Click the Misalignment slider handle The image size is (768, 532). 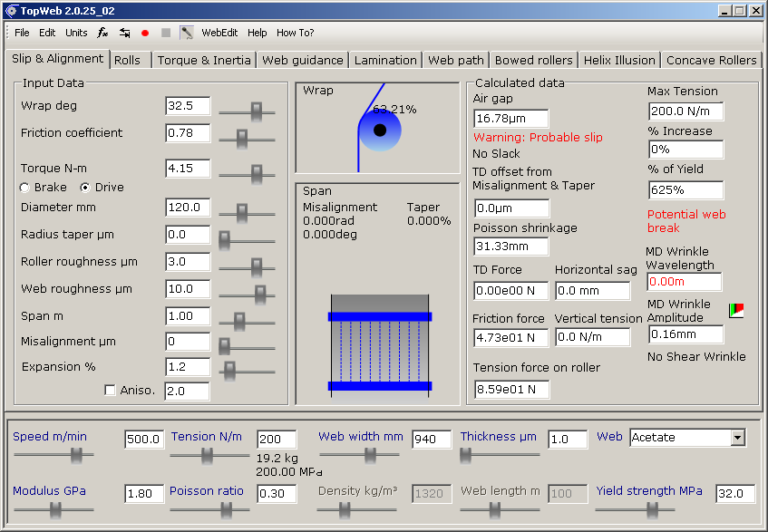[224, 347]
